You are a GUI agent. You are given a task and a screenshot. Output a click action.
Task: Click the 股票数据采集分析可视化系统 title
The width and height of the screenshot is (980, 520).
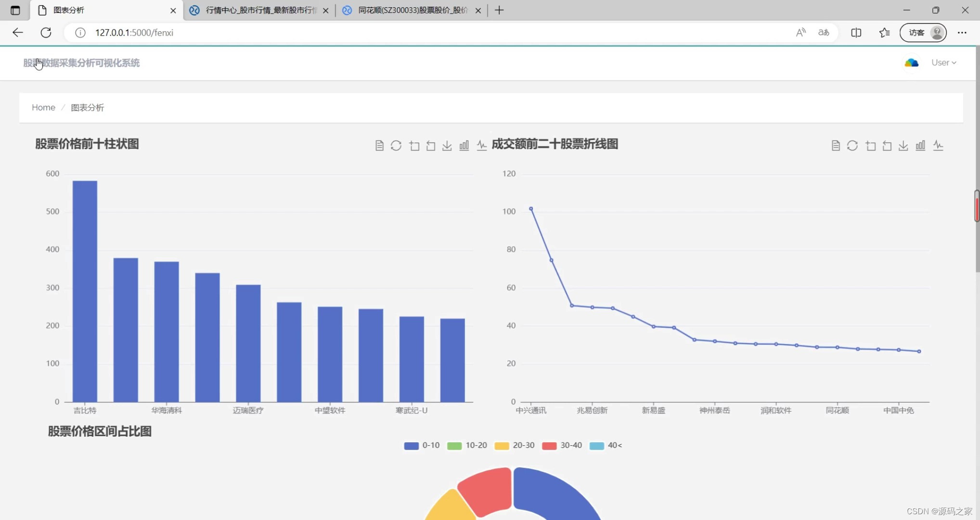(x=81, y=63)
